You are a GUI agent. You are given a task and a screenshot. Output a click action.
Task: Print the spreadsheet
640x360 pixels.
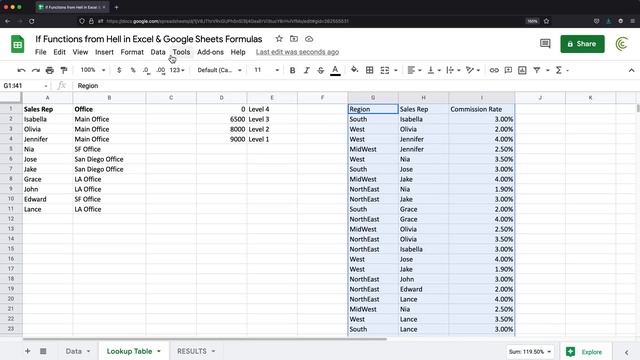(x=50, y=70)
